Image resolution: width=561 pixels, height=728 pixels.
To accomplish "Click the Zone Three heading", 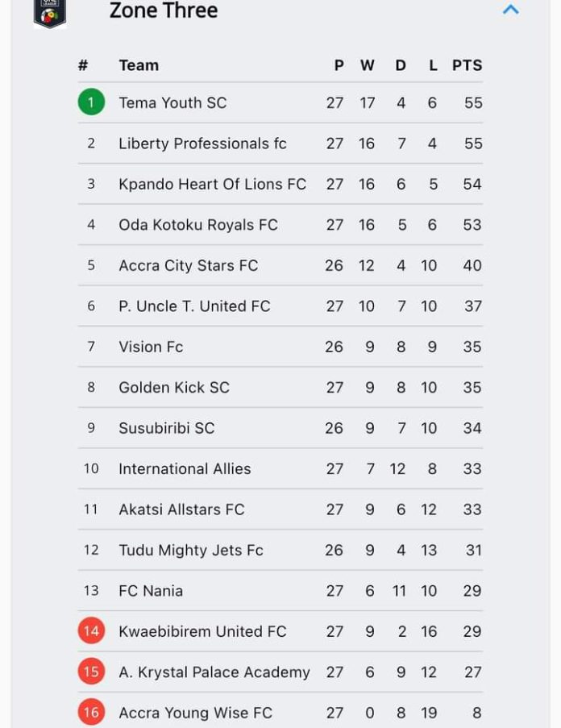I will [x=164, y=10].
